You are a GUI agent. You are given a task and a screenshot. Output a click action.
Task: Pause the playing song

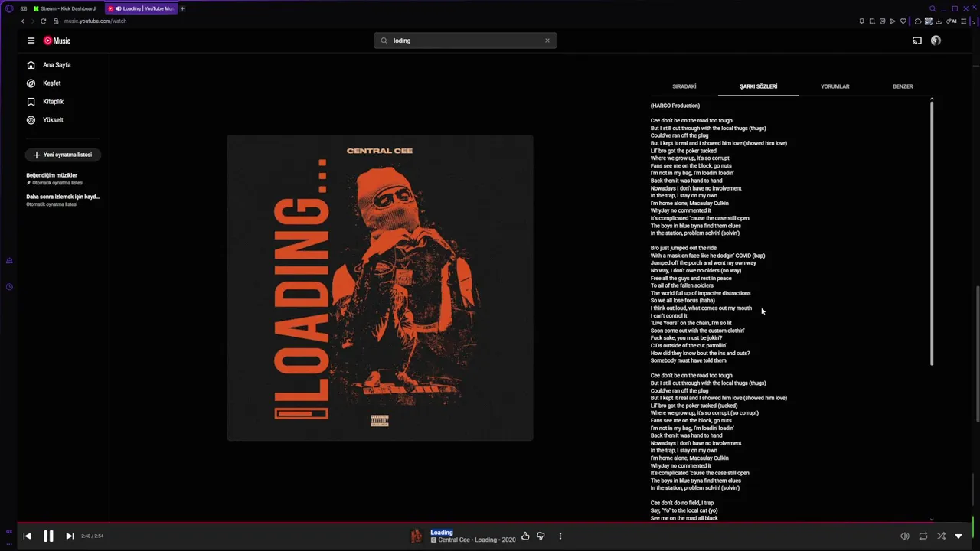click(x=48, y=536)
